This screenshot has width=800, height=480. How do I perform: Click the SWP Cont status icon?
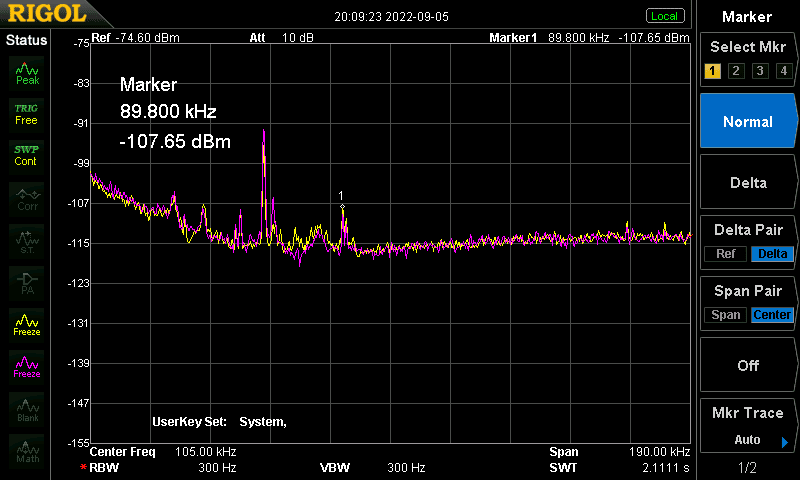coord(27,156)
